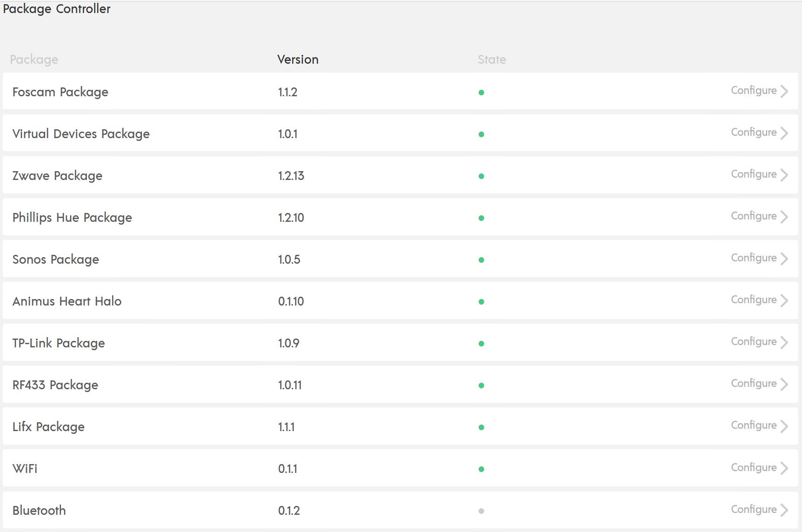Click the Virtual Devices Package state dot
Image resolution: width=802 pixels, height=532 pixels.
481,134
